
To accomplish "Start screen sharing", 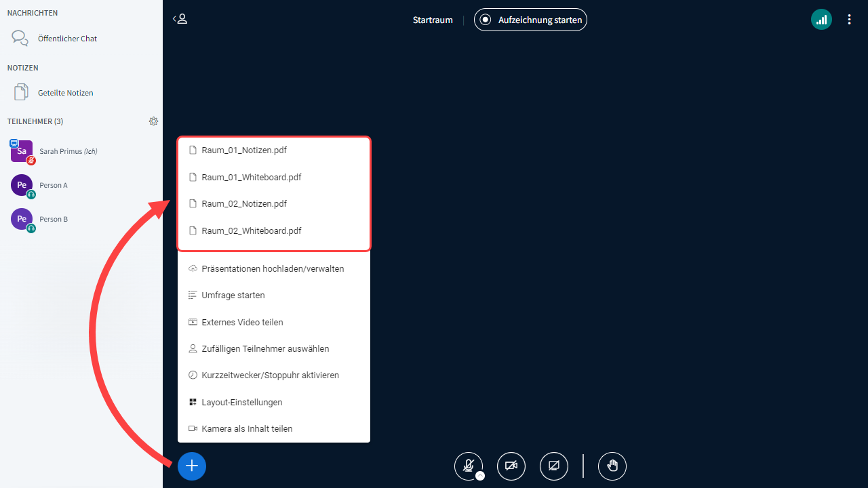I will click(554, 466).
